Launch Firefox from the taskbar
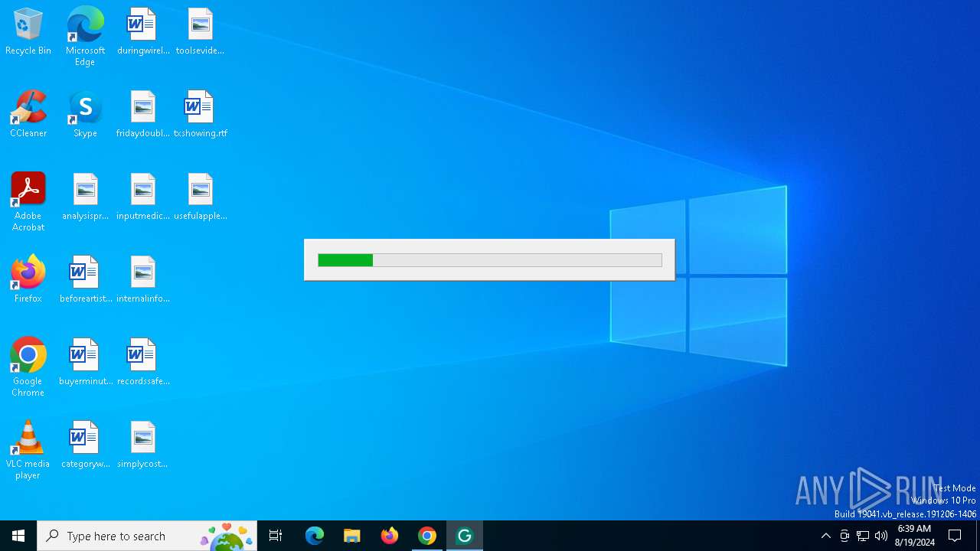 [x=390, y=536]
